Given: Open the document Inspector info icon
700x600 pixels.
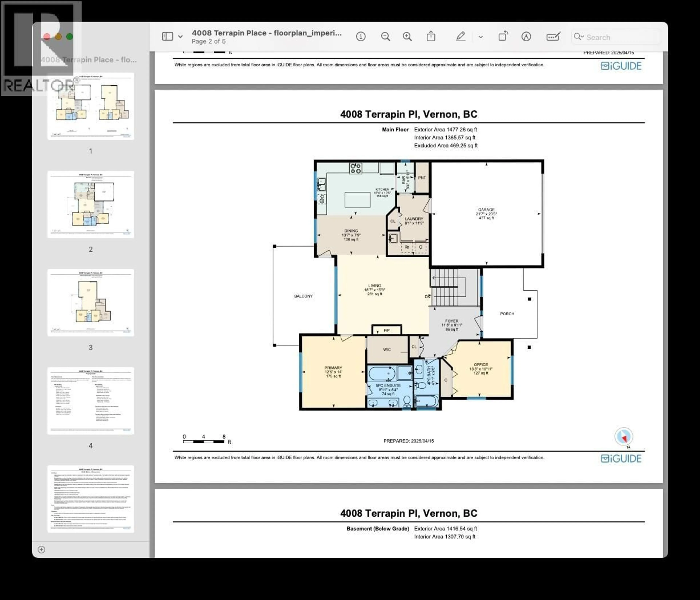Looking at the screenshot, I should click(x=361, y=37).
